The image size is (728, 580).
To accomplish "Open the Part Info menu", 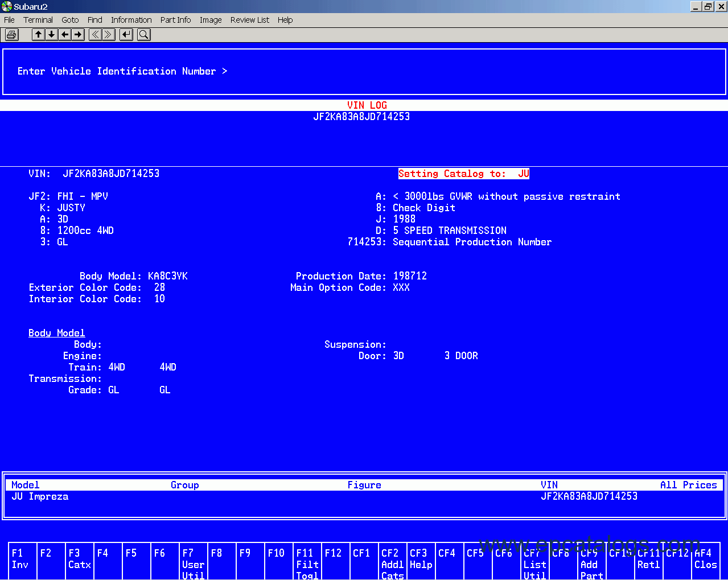I will [176, 20].
